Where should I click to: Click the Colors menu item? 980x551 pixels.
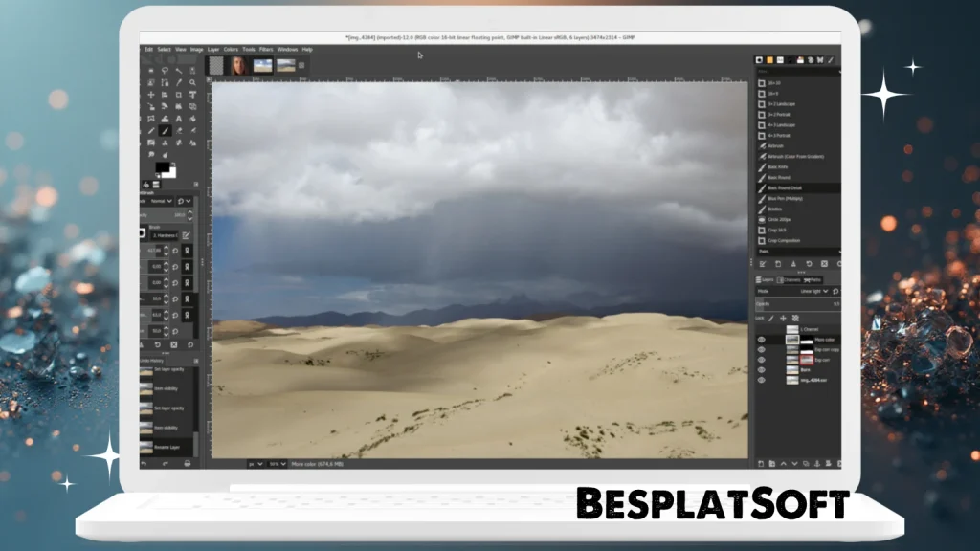[231, 49]
